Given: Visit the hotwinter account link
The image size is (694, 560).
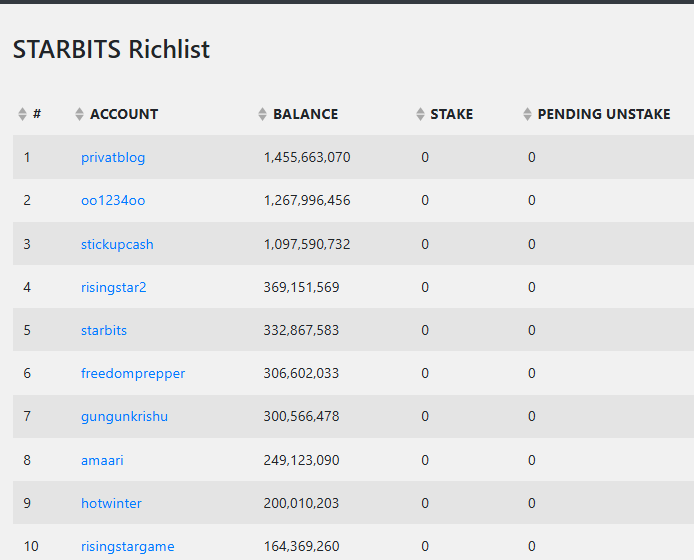Looking at the screenshot, I should point(111,503).
